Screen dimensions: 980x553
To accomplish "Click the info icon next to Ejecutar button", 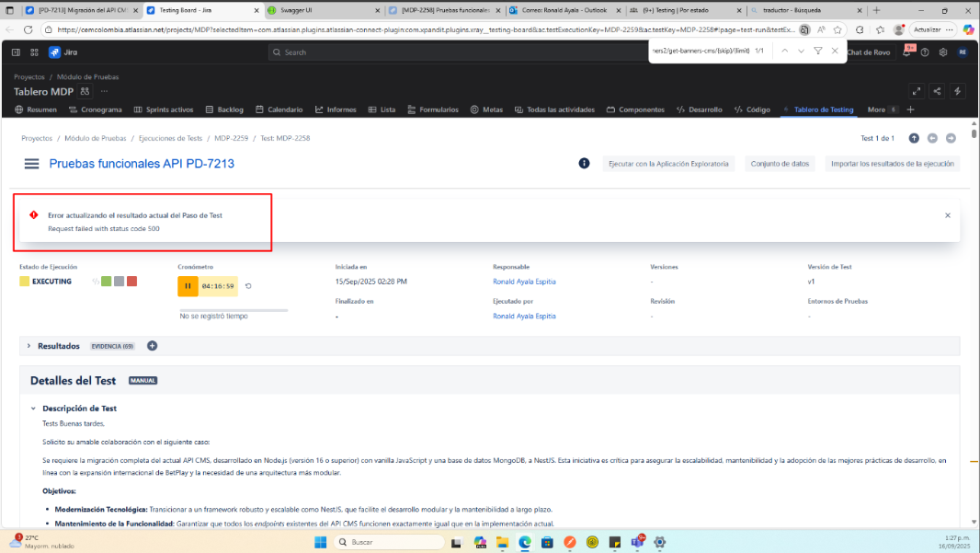I will click(584, 164).
